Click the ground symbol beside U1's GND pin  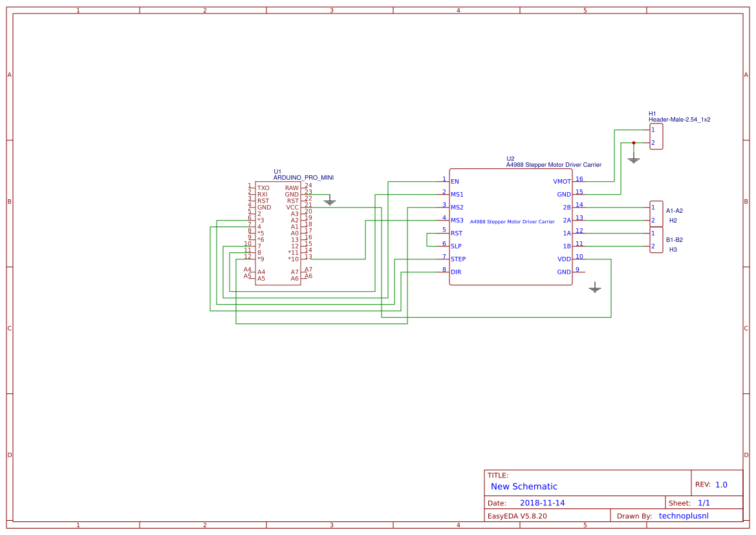pos(330,202)
